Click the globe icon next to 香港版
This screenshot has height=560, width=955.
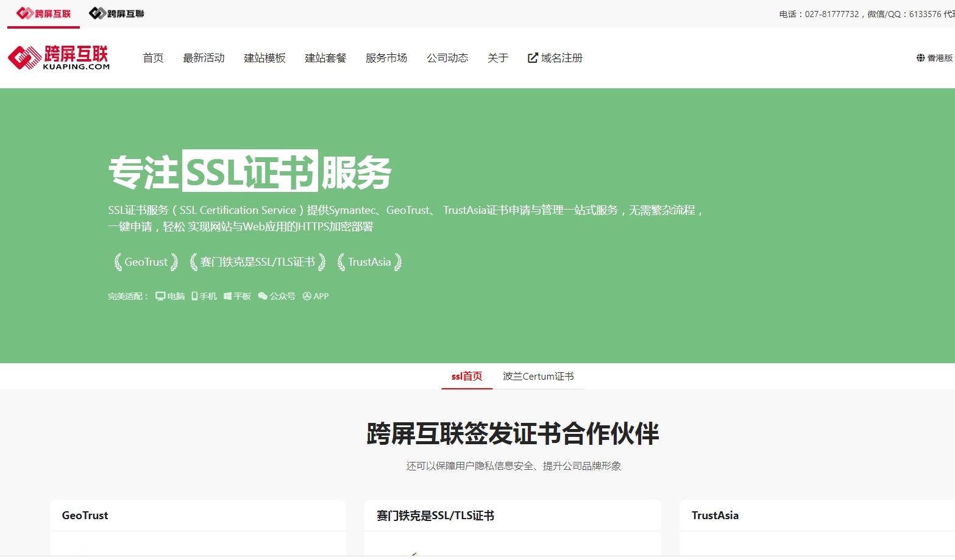[920, 58]
